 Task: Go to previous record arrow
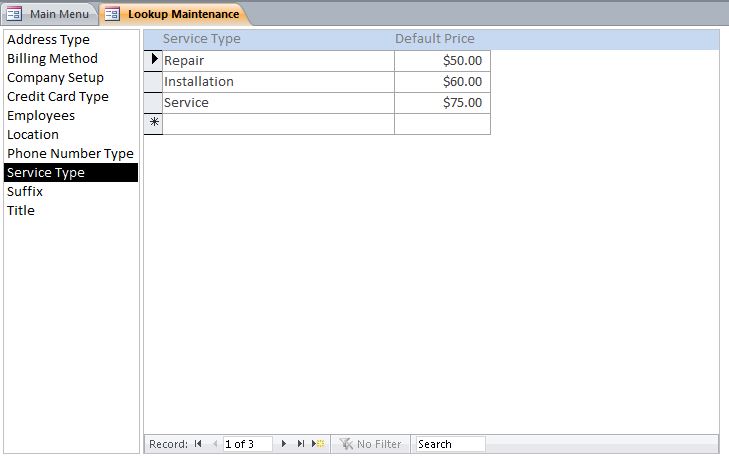215,444
